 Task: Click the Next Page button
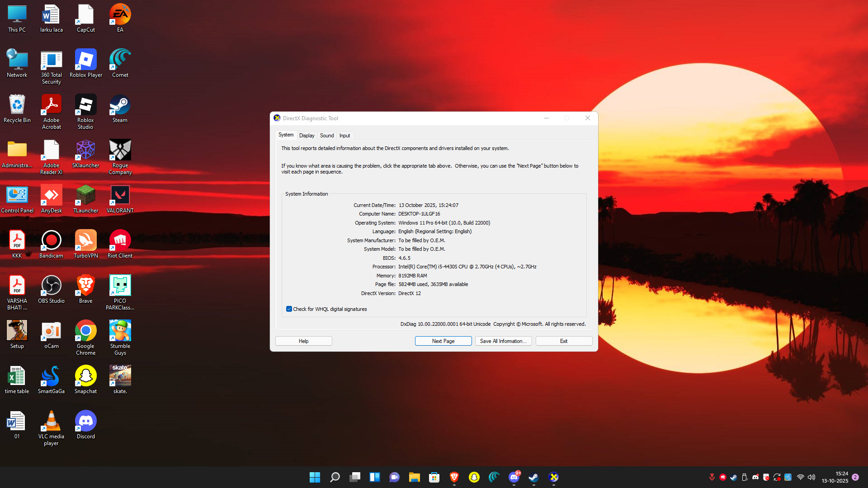(x=443, y=341)
